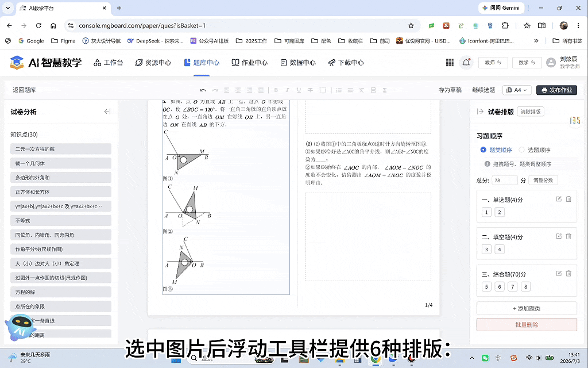This screenshot has height=368, width=588.
Task: Click the page split layout icon
Action: point(373,90)
